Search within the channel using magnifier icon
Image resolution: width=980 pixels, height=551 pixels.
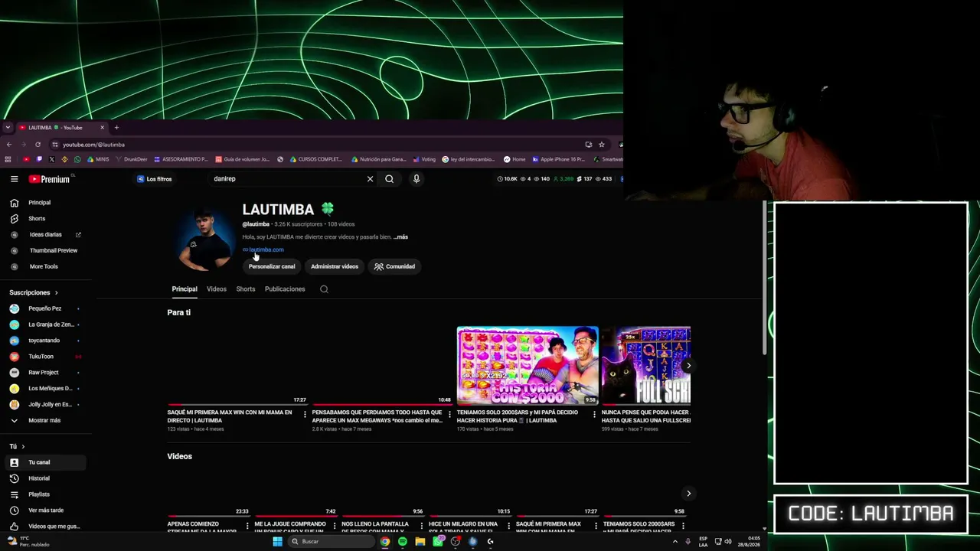point(324,289)
